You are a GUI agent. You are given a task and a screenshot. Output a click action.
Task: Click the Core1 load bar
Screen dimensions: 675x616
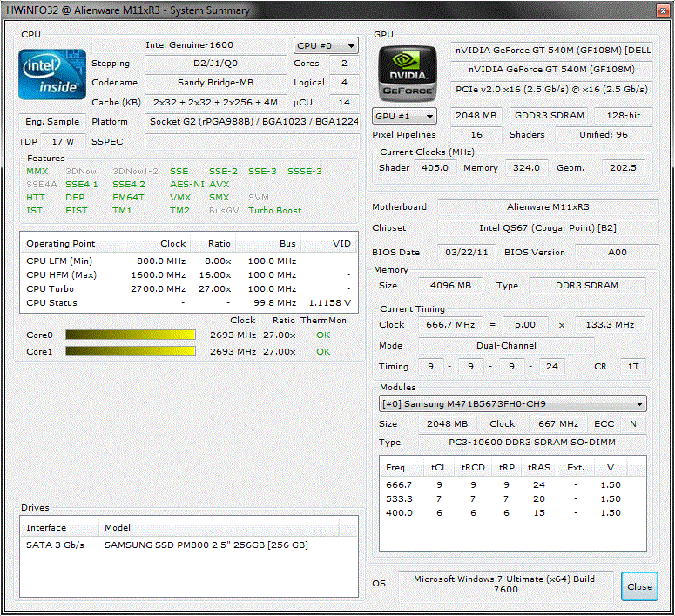click(131, 351)
